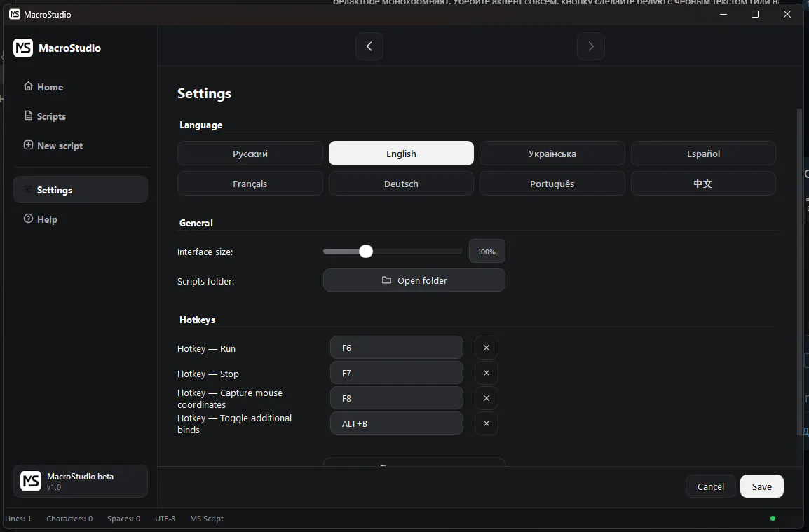
Task: Clear the Stop hotkey
Action: pyautogui.click(x=486, y=373)
